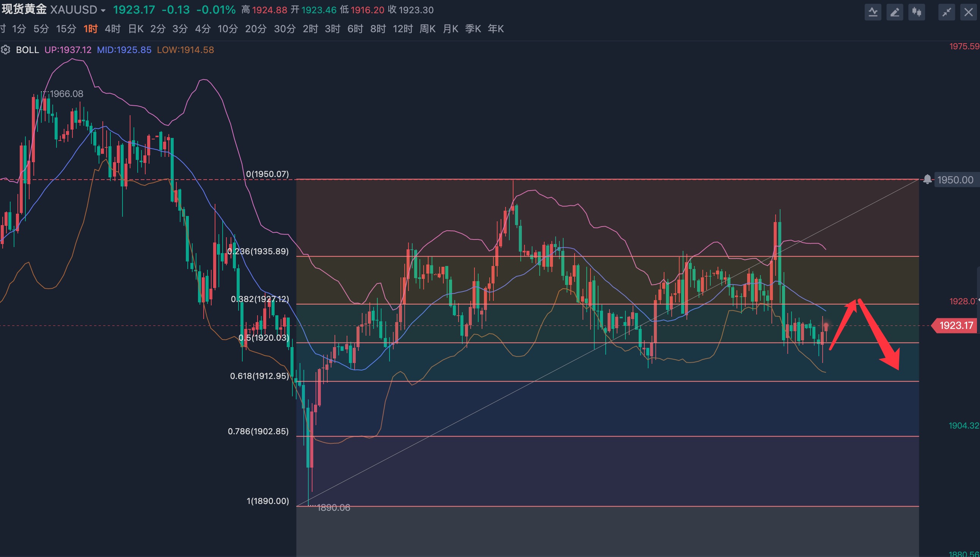Open the candlestick chart style icon
The height and width of the screenshot is (557, 980).
[x=916, y=12]
